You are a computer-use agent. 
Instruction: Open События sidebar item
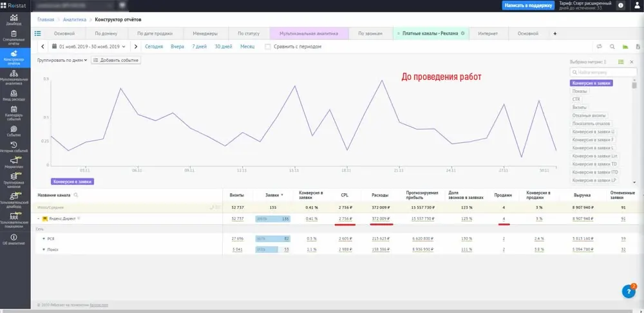pyautogui.click(x=14, y=131)
